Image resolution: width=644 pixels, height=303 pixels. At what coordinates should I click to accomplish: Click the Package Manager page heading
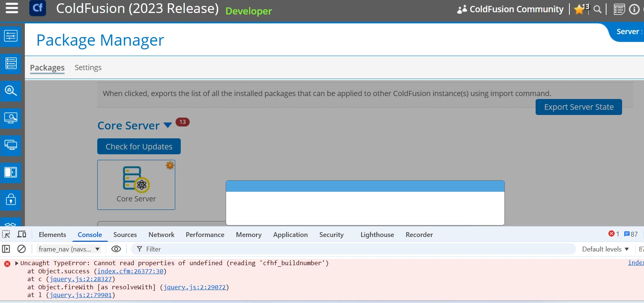pyautogui.click(x=100, y=40)
